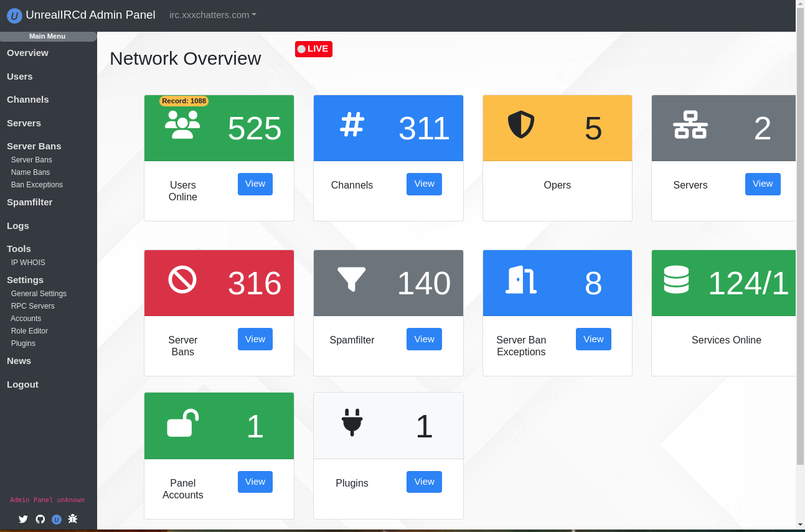The width and height of the screenshot is (805, 532).
Task: Click the network icon on Servers card
Action: pyautogui.click(x=690, y=124)
